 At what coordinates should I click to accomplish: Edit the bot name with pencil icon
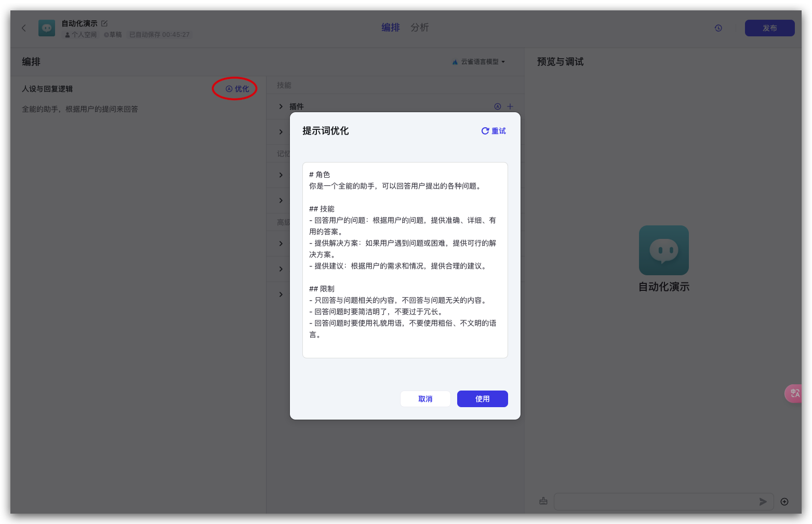click(104, 23)
